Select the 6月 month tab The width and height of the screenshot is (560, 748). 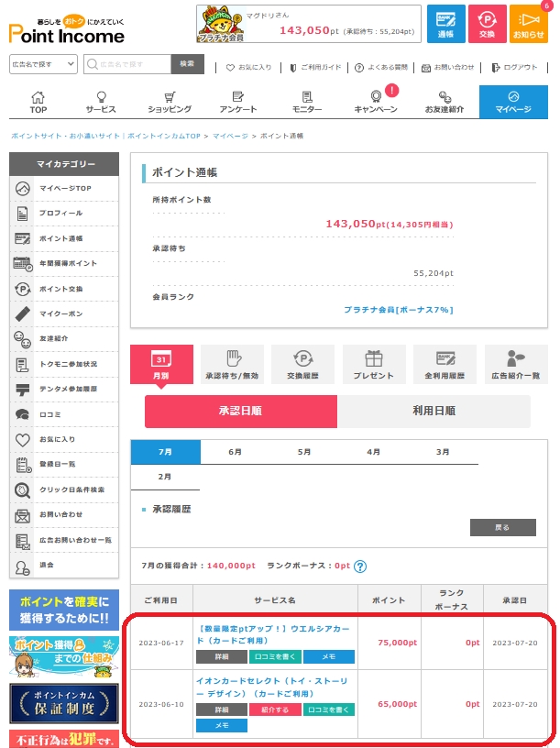[235, 452]
